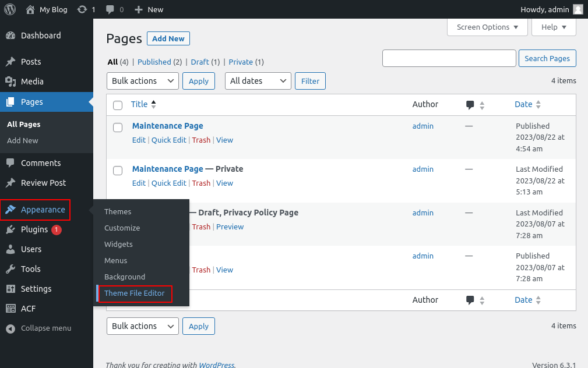
Task: Show Private pages filter link
Action: pyautogui.click(x=241, y=62)
